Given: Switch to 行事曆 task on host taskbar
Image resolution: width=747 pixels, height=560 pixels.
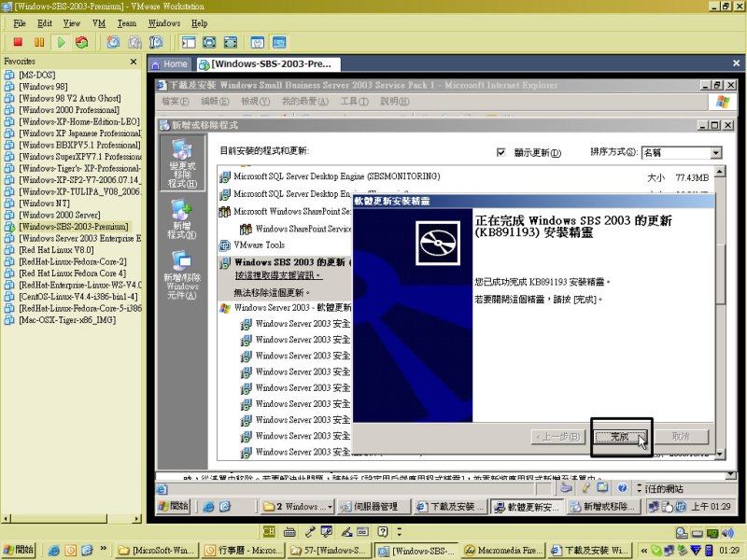Looking at the screenshot, I should (x=243, y=551).
